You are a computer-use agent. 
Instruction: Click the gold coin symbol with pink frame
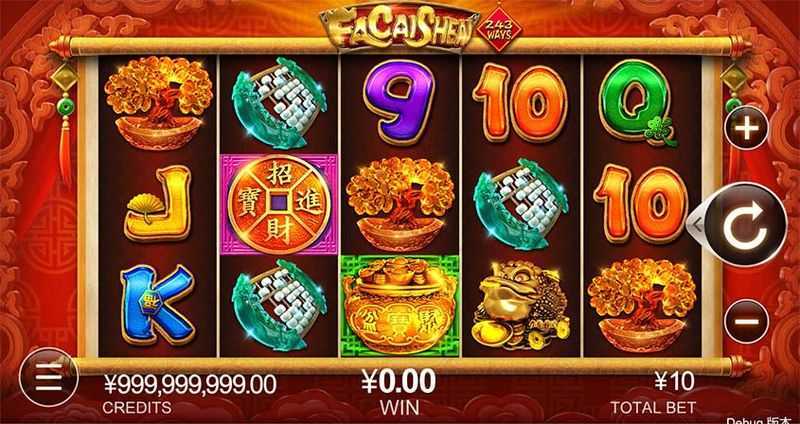[279, 205]
